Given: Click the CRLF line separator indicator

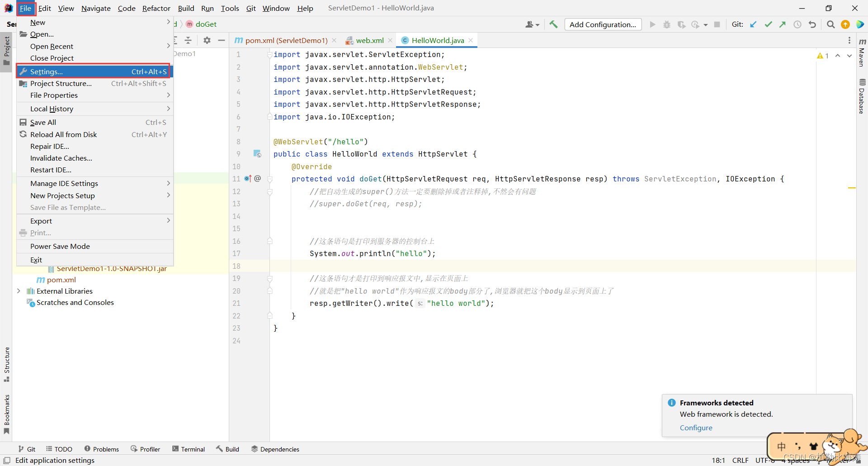Looking at the screenshot, I should pos(740,460).
